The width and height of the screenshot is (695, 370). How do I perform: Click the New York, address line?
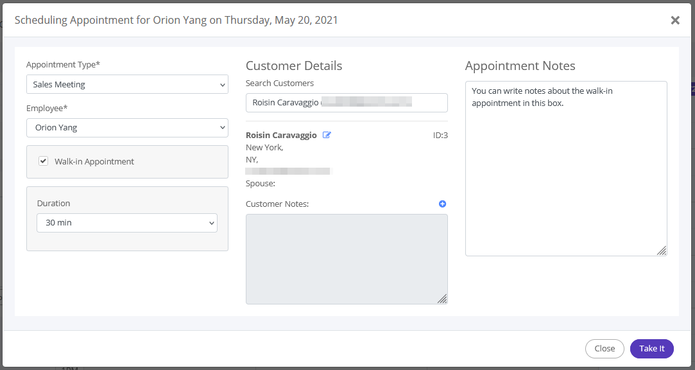click(x=265, y=148)
